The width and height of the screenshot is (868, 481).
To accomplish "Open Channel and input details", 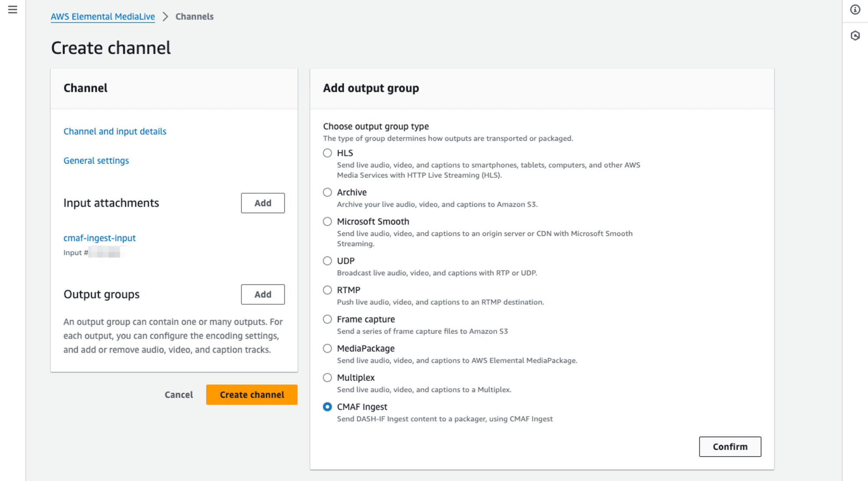I will click(x=115, y=131).
